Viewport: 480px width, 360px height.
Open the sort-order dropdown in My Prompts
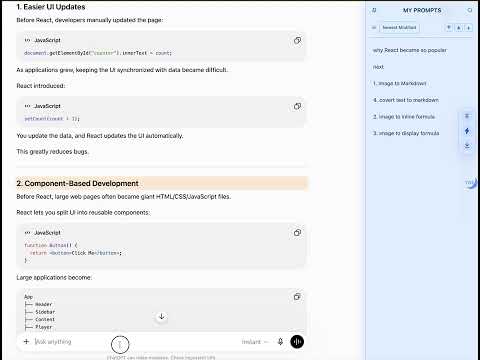pyautogui.click(x=399, y=28)
